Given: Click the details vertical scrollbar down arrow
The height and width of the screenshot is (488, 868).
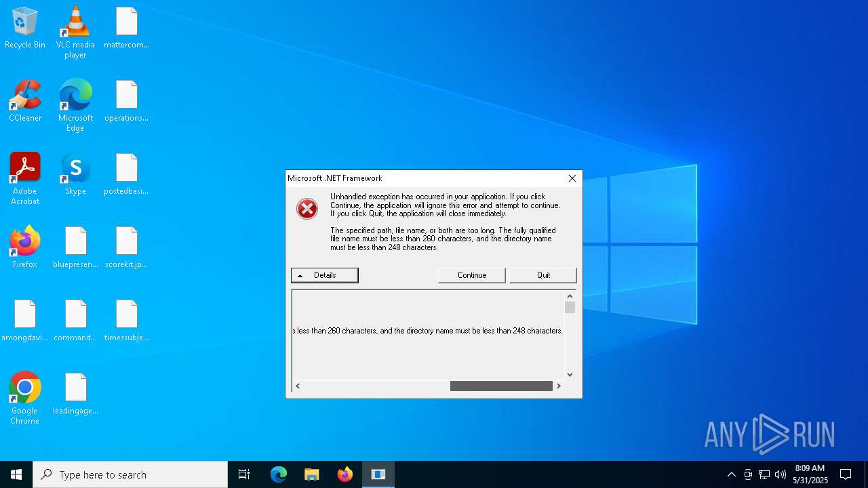Looking at the screenshot, I should [570, 374].
